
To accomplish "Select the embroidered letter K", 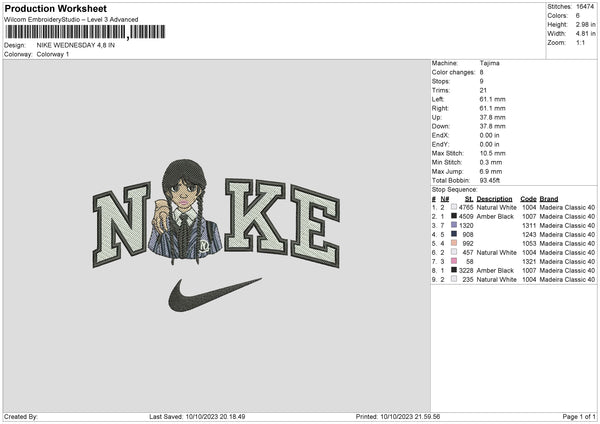I will tap(255, 217).
